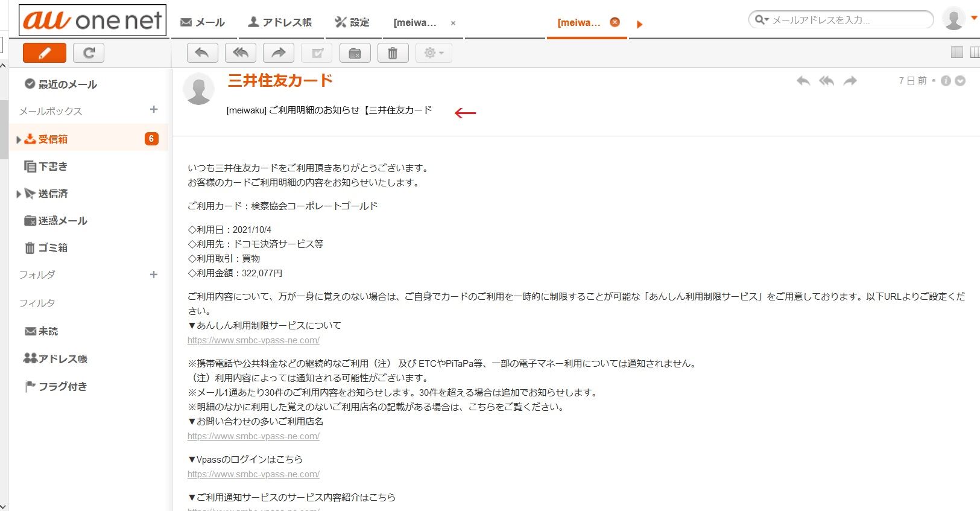Viewport: 980px width, 511px height.
Task: Expand the 受信箱 folder tree
Action: coord(18,139)
